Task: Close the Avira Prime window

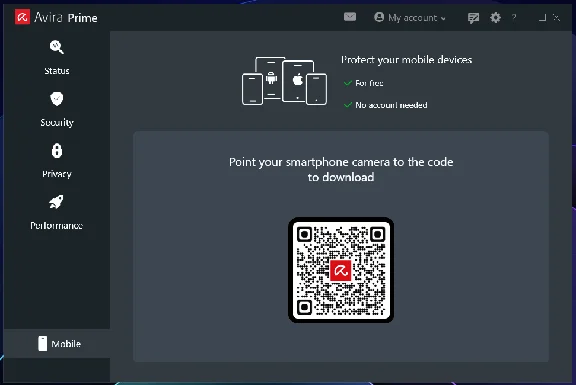Action: pos(557,18)
